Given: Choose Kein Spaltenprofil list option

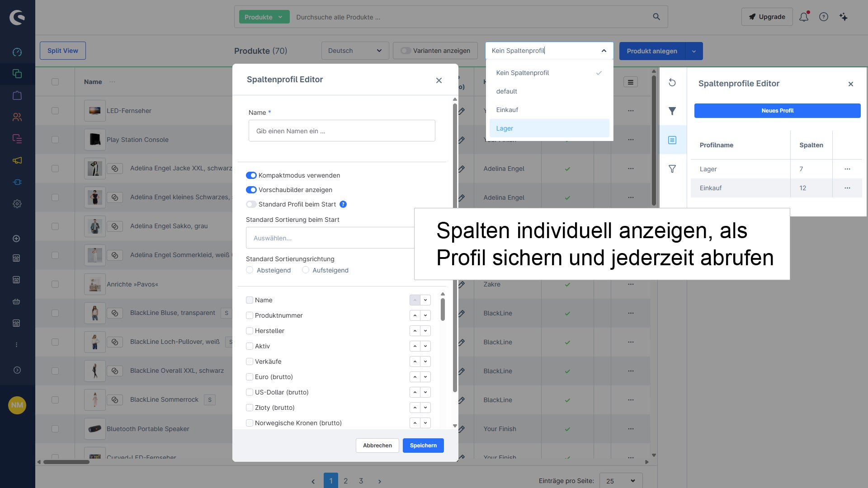Looking at the screenshot, I should pyautogui.click(x=549, y=73).
